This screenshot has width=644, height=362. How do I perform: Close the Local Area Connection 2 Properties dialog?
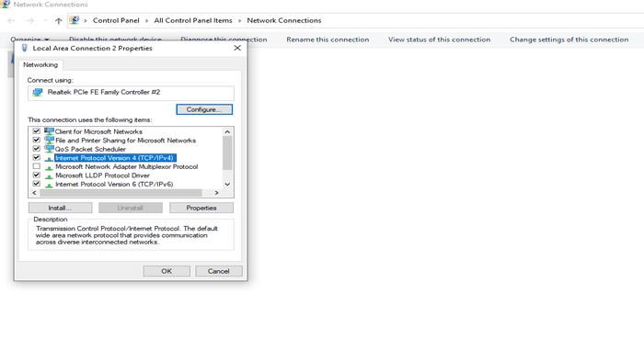tap(237, 48)
